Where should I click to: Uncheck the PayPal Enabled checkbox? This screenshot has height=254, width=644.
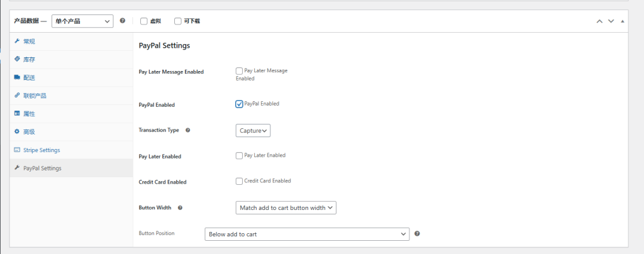(239, 104)
